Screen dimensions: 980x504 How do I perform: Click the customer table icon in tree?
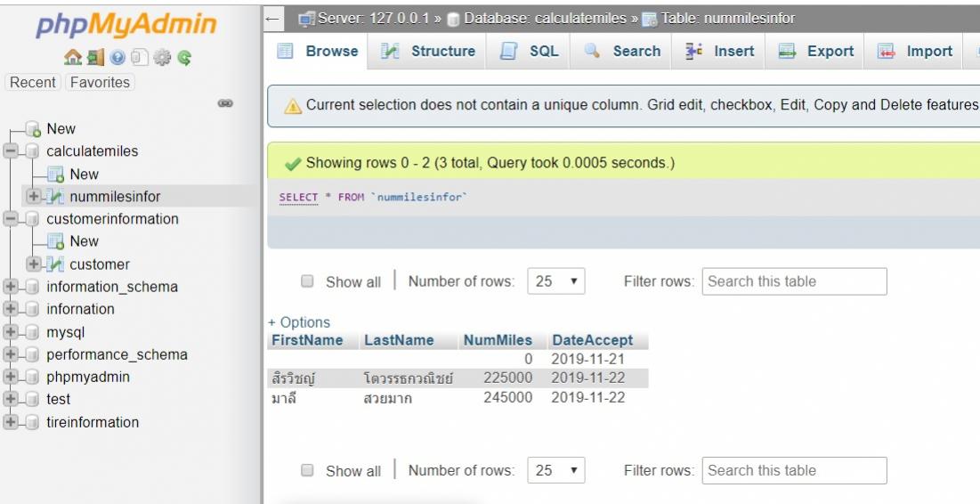tap(55, 264)
